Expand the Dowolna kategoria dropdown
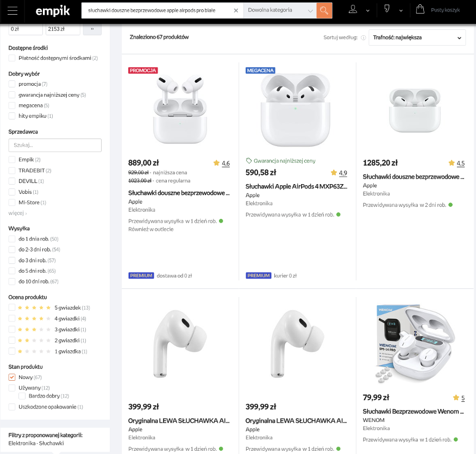 280,10
